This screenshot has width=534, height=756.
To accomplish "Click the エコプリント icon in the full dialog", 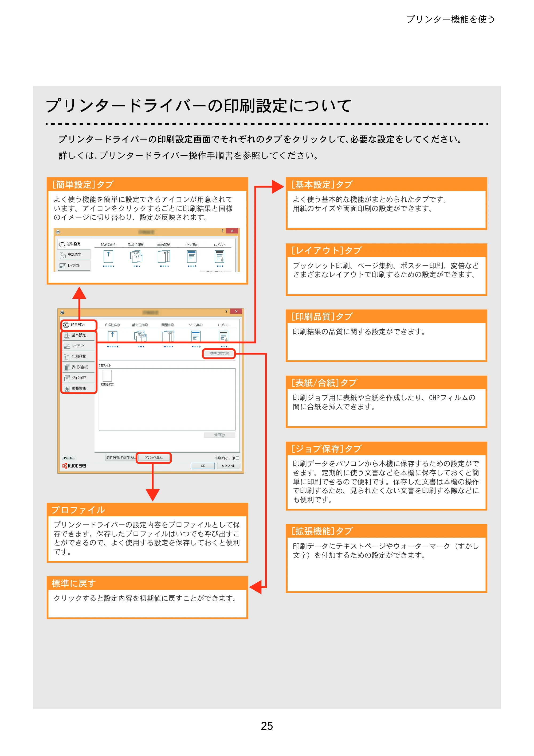I will coord(223,336).
